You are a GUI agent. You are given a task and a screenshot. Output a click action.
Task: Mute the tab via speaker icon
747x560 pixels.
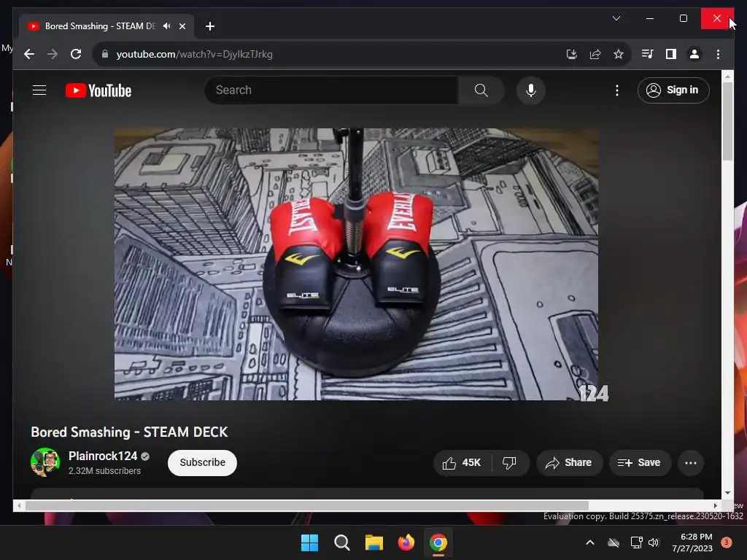click(167, 26)
